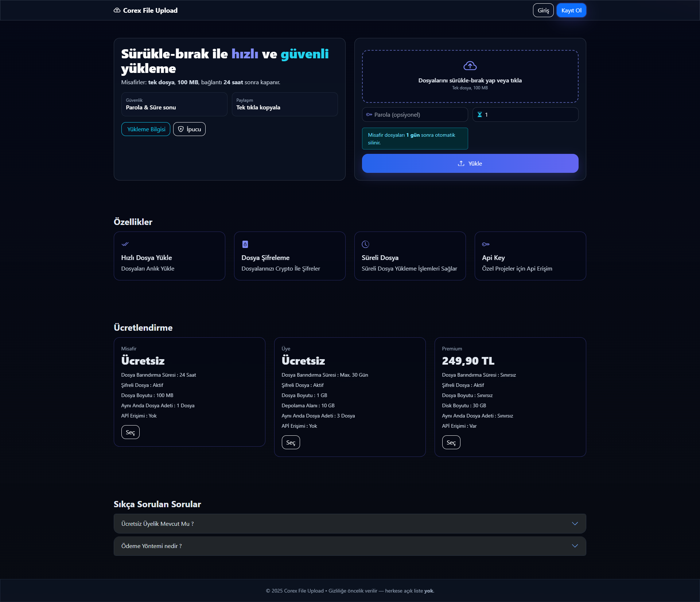Focus the Parola (opsiyonel) input field

click(x=419, y=114)
